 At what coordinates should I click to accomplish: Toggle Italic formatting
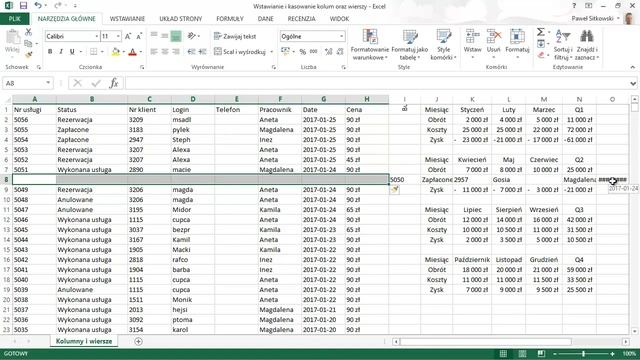tap(61, 52)
